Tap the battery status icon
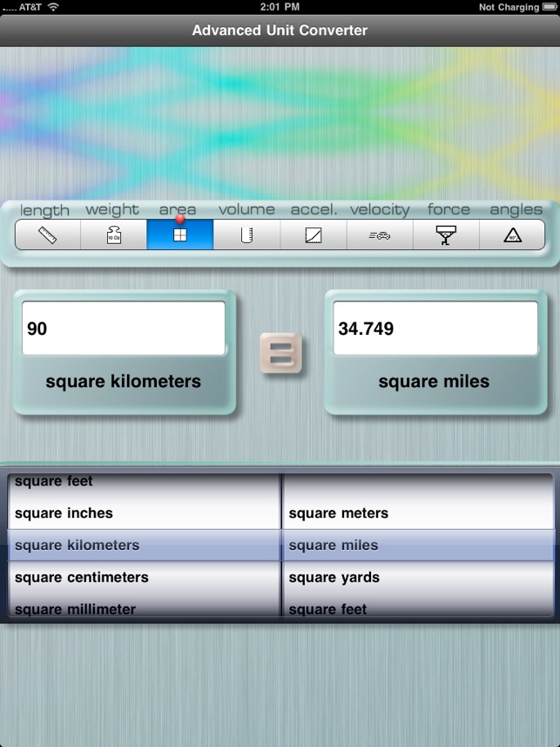Image resolution: width=560 pixels, height=747 pixels. pos(549,7)
